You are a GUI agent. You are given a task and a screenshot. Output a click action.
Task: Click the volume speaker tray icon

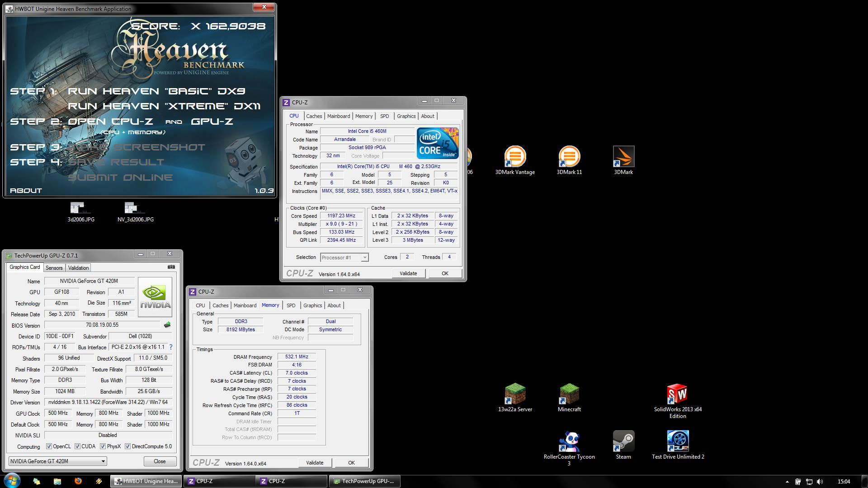pyautogui.click(x=820, y=482)
